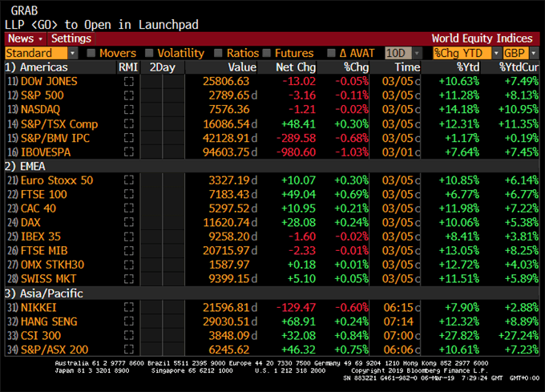This screenshot has height=392, width=545.
Task: Enable the Movers checkbox
Action: coord(91,53)
